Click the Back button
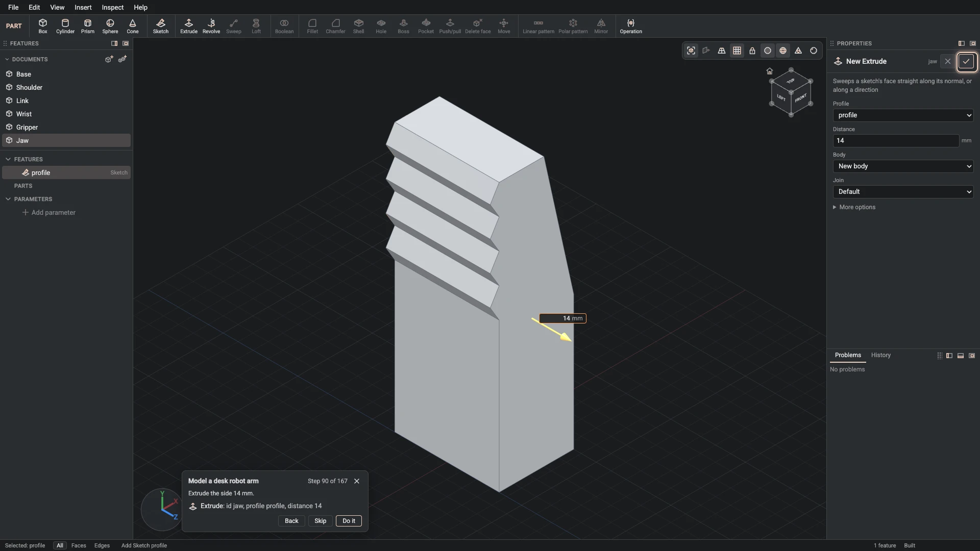 pyautogui.click(x=291, y=521)
